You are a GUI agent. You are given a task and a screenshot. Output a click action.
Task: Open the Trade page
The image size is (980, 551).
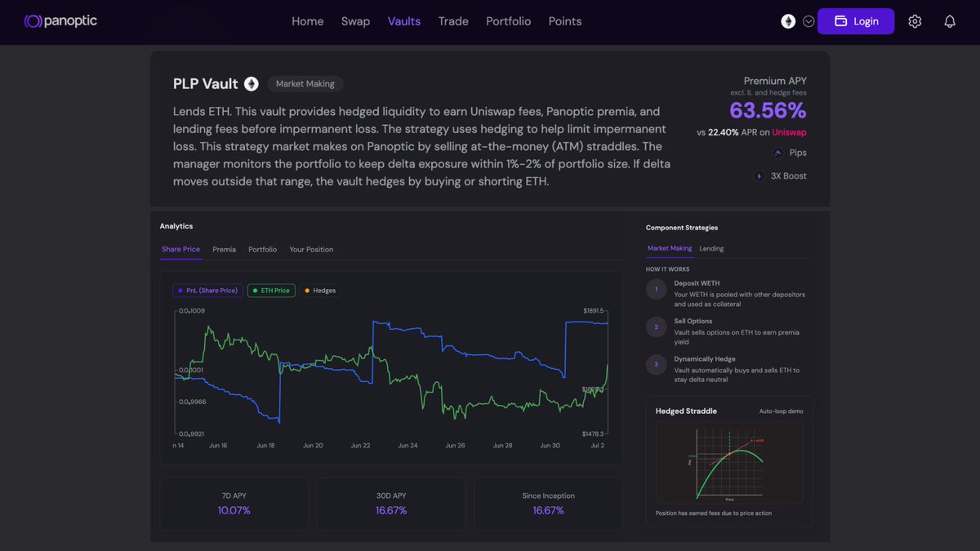pyautogui.click(x=453, y=21)
